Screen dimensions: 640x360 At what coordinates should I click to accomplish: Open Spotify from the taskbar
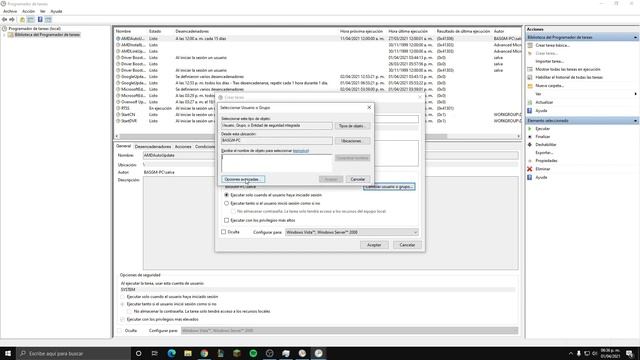click(253, 353)
